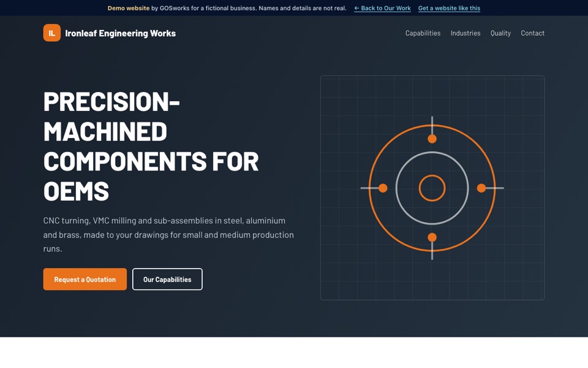
Task: Click the CNC turning, VMC milling description paragraph
Action: click(168, 235)
